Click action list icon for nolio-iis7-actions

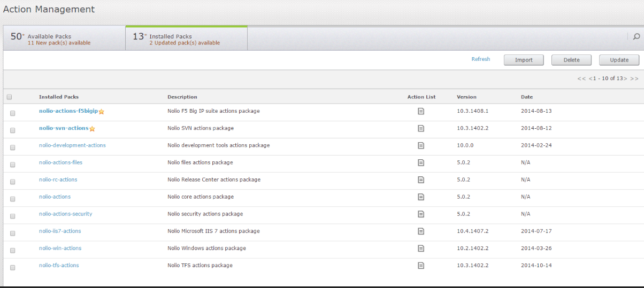click(421, 231)
